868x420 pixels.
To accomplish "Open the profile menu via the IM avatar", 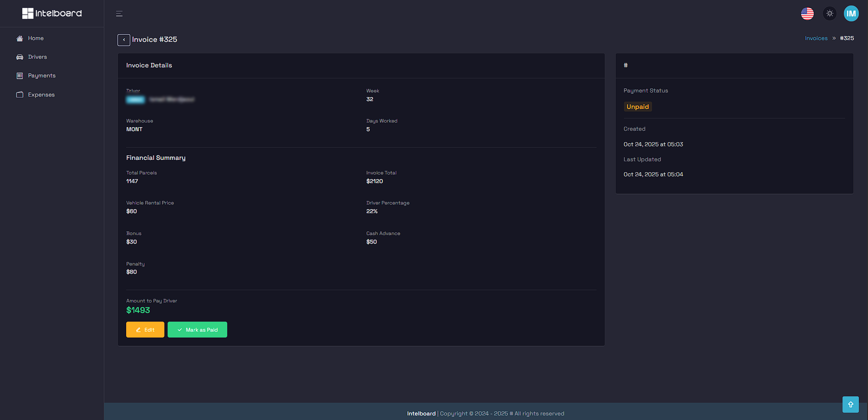I will [x=851, y=13].
